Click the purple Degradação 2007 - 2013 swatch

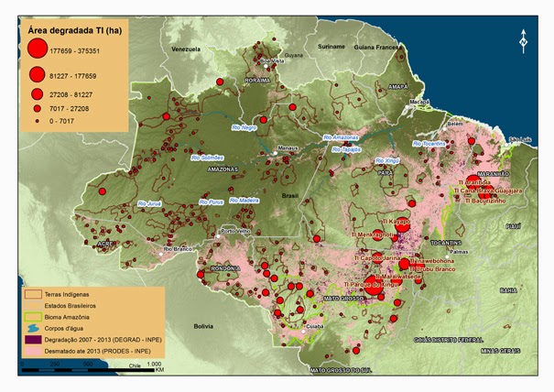[x=32, y=340]
